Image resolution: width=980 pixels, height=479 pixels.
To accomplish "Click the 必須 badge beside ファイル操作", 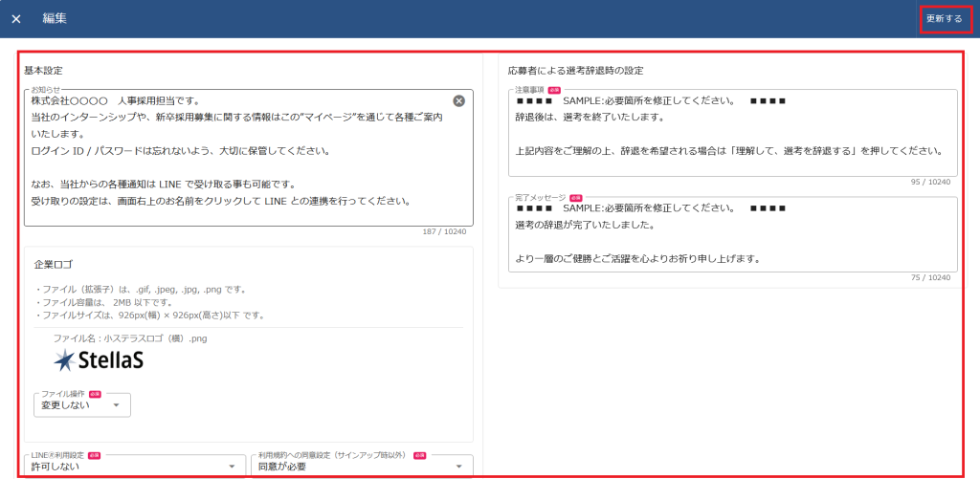I will pyautogui.click(x=95, y=394).
